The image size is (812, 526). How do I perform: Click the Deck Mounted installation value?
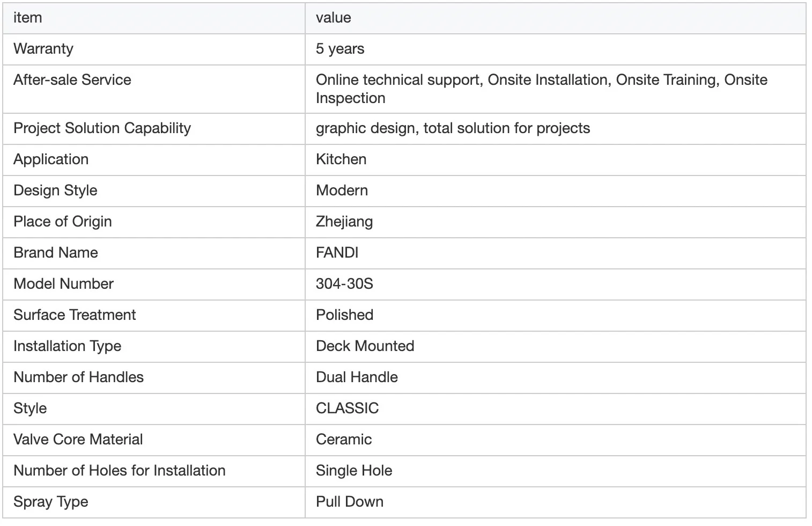pos(365,346)
